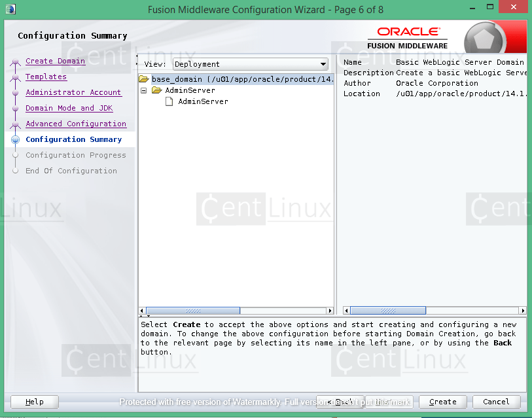Click the Description value text
The width and height of the screenshot is (532, 418).
point(461,73)
